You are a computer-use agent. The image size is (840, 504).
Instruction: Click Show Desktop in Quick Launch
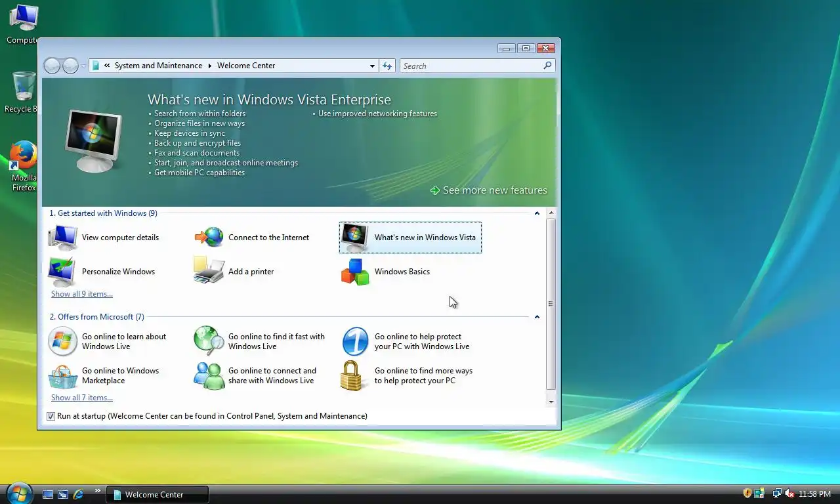pos(48,494)
